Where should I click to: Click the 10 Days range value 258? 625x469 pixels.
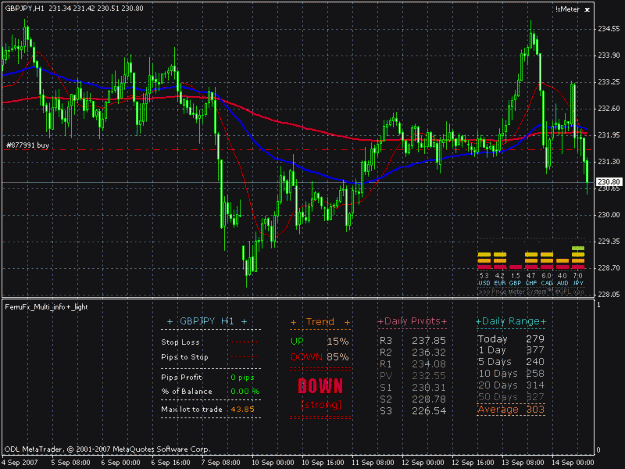535,374
